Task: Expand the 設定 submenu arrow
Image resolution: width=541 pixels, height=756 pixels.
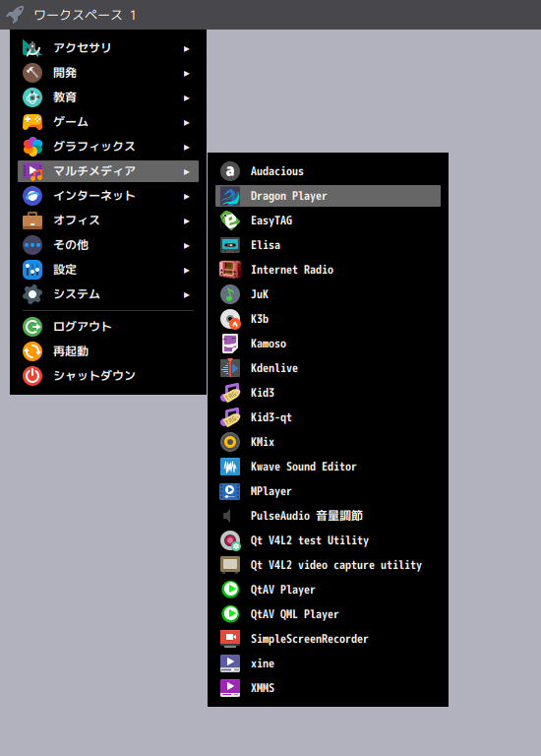Action: coord(187,270)
